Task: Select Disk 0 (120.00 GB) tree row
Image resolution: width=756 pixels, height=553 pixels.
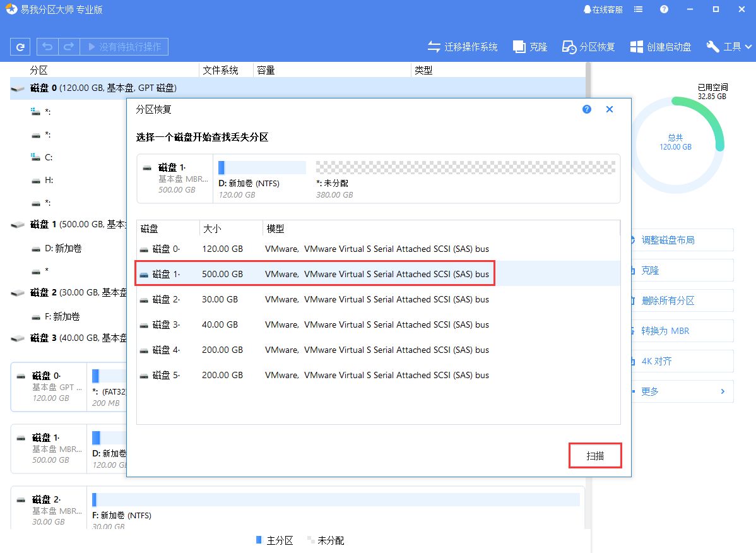Action: [x=297, y=88]
